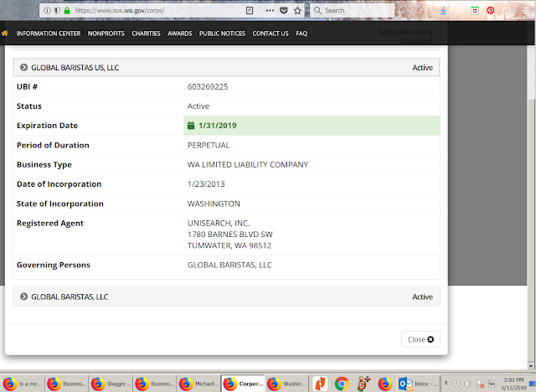Switch to 'Michael...' Firefox taskbar window
This screenshot has height=392, width=536.
click(x=199, y=384)
